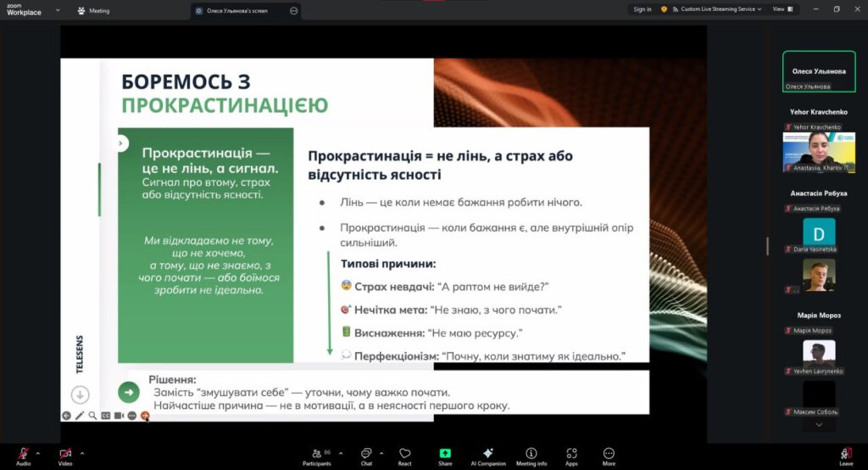Turn on camera with Video button
The height and width of the screenshot is (470, 868).
(x=66, y=455)
